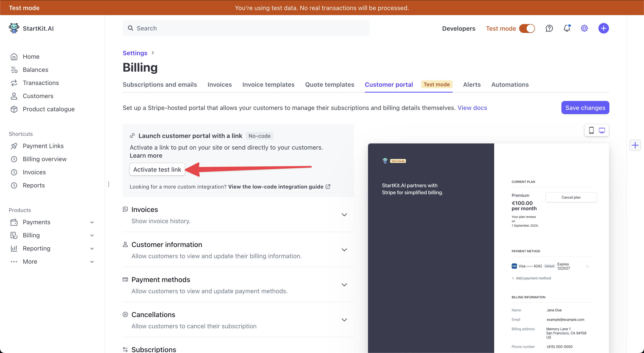The width and height of the screenshot is (644, 353).
Task: Click the expand plus icon on right edge
Action: pos(636,145)
